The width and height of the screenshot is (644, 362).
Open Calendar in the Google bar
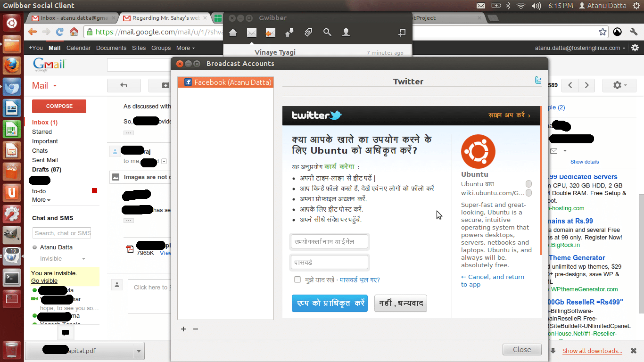[78, 48]
